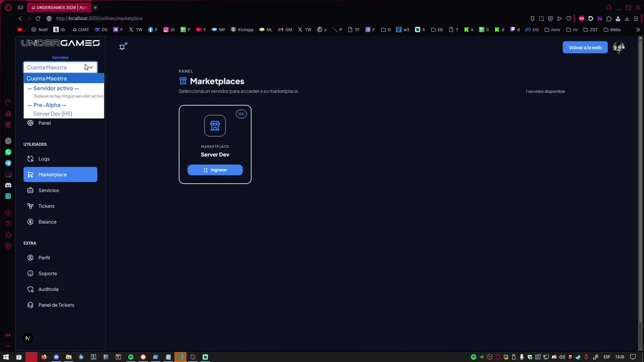Click the Next.js N badge at bottom left

pos(28,338)
